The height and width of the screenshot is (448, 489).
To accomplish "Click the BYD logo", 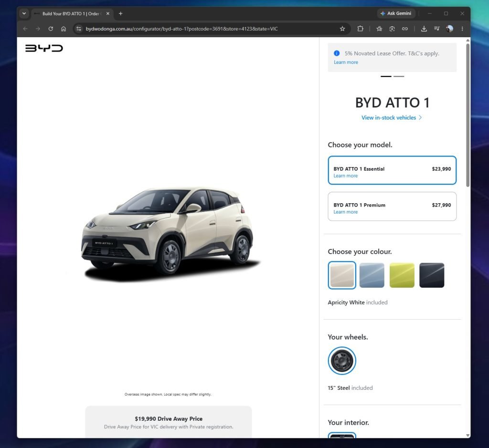I will [x=44, y=48].
